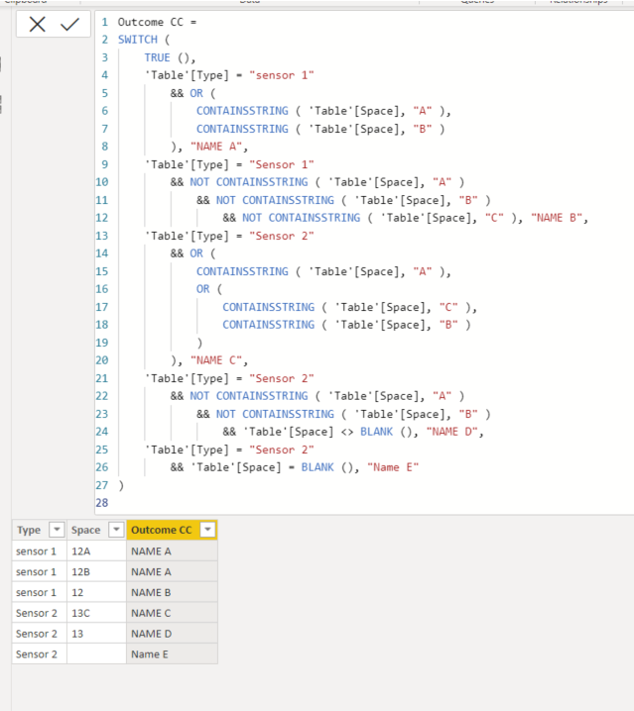Click the "NAME B" string on line 12
The width and height of the screenshot is (634, 711).
click(x=556, y=218)
